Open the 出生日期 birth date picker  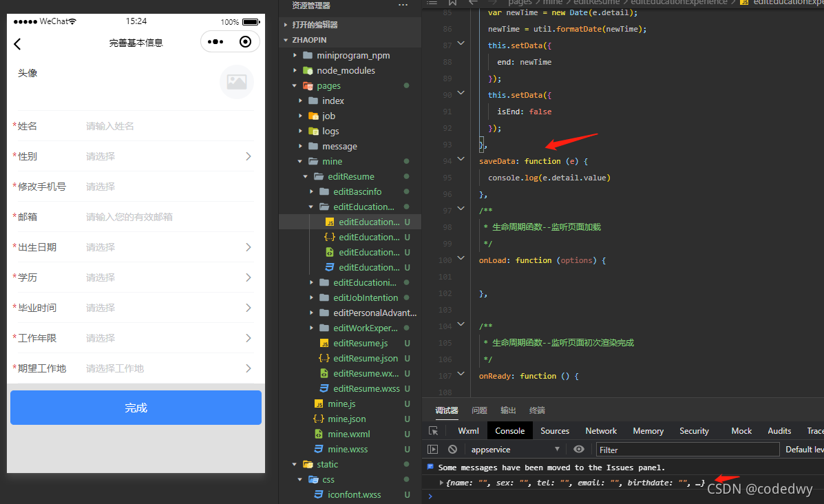136,247
